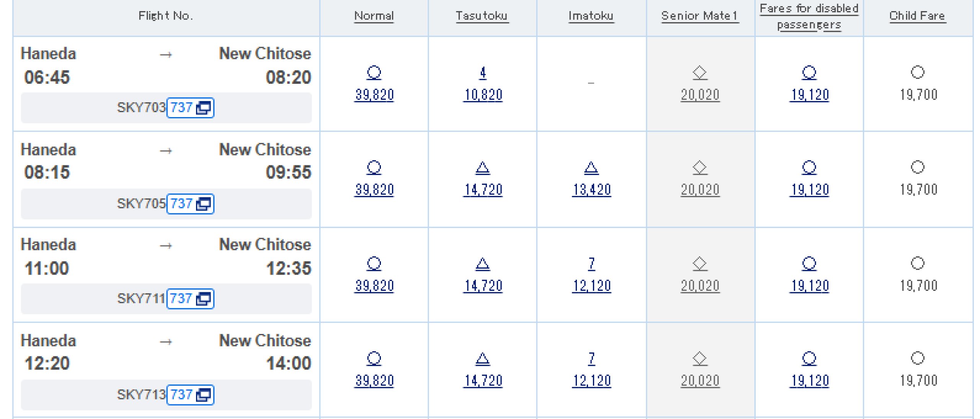980x419 pixels.
Task: Select Normal fare circle for 06:45 flight
Action: pos(374,72)
